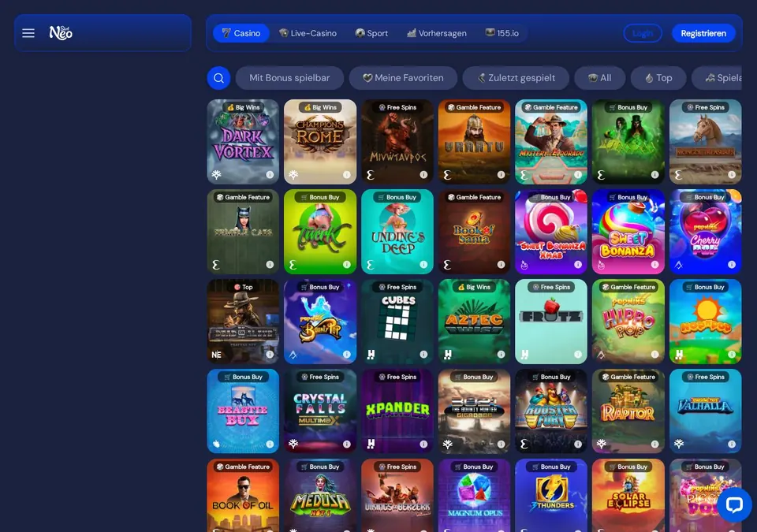Open the search magnifier button

pyautogui.click(x=218, y=78)
